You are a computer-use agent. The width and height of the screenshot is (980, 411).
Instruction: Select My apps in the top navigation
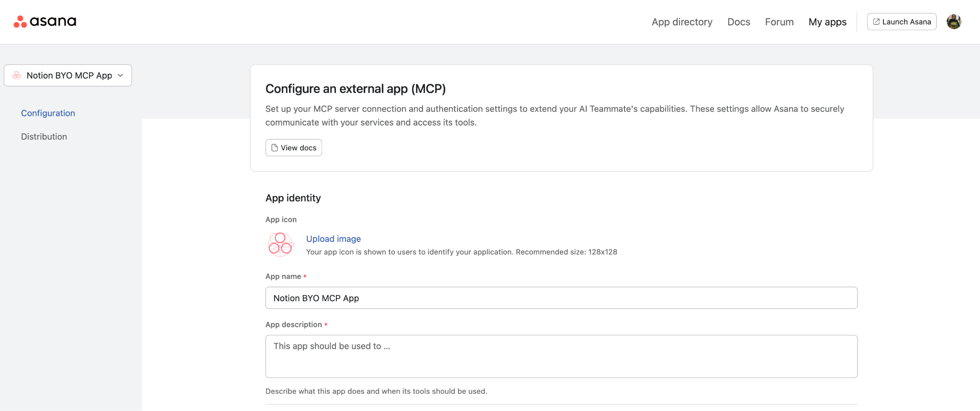click(827, 22)
